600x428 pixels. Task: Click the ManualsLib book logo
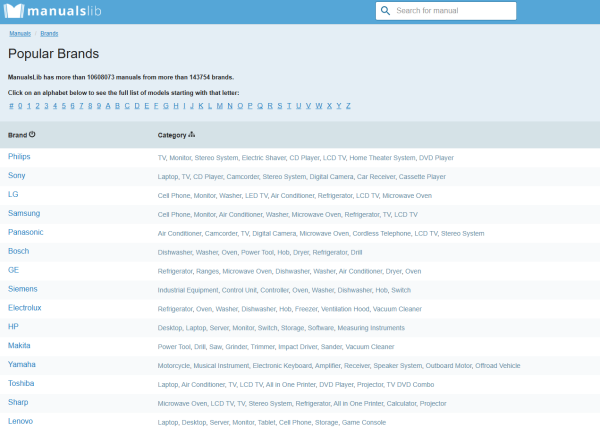(14, 11)
